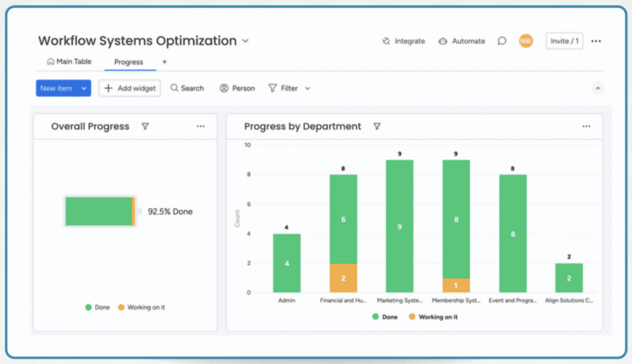
Task: Add a new view with plus tab
Action: pos(164,62)
